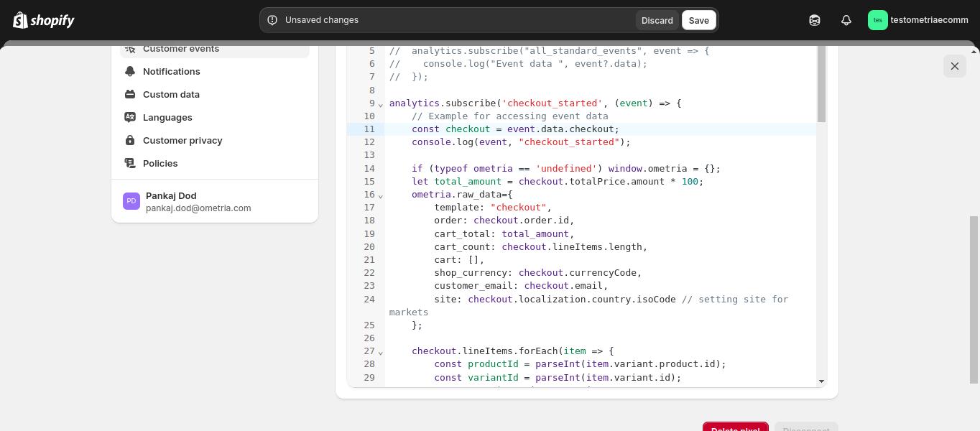
Task: Click the purple PD user avatar
Action: (x=131, y=201)
